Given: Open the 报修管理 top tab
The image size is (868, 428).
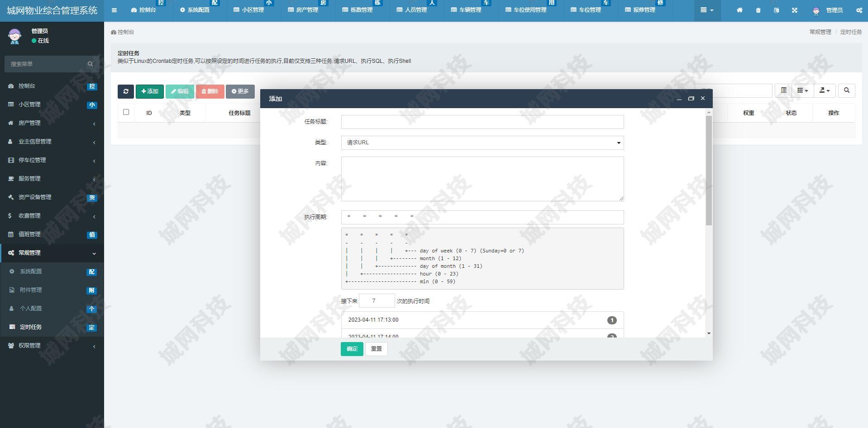Looking at the screenshot, I should (x=640, y=10).
